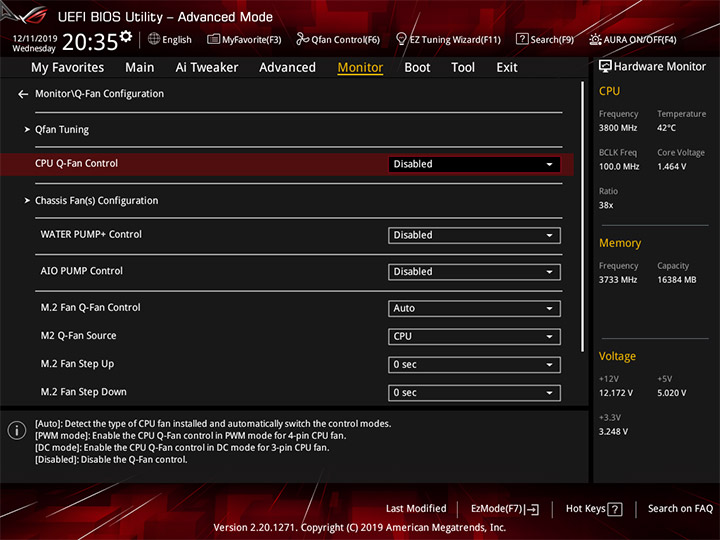
Task: Switch to Boot tab
Action: [x=417, y=68]
